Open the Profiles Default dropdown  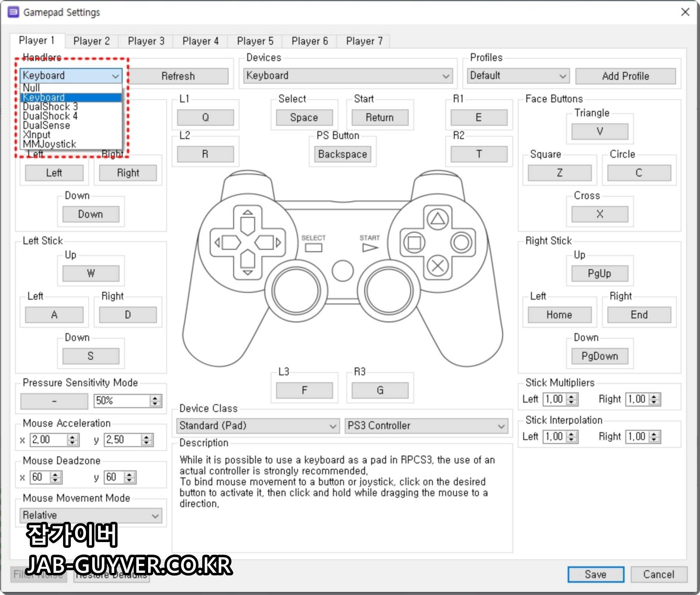[518, 75]
